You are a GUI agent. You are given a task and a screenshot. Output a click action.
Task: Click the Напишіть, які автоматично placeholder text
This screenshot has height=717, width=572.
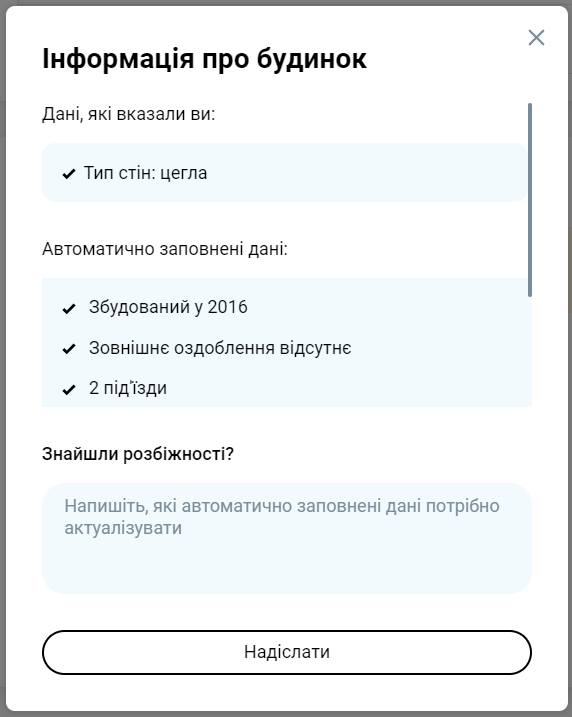click(282, 517)
